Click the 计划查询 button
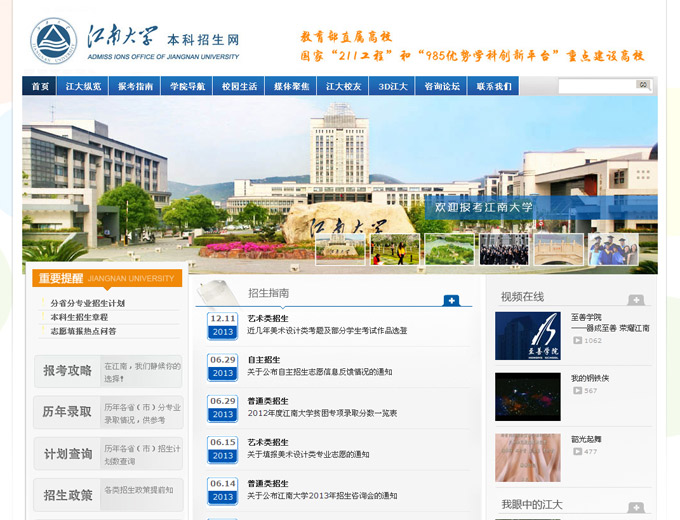 108,454
